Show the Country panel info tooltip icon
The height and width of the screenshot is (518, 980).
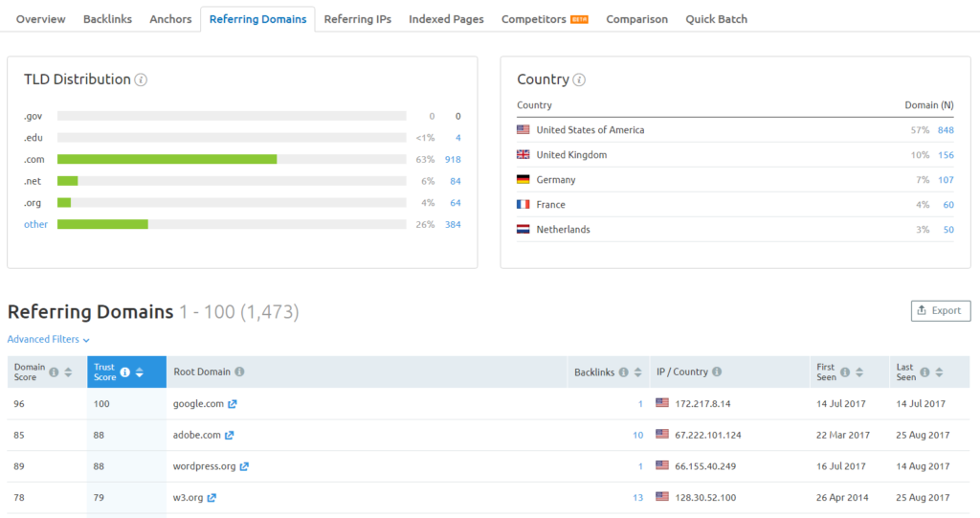coord(579,80)
